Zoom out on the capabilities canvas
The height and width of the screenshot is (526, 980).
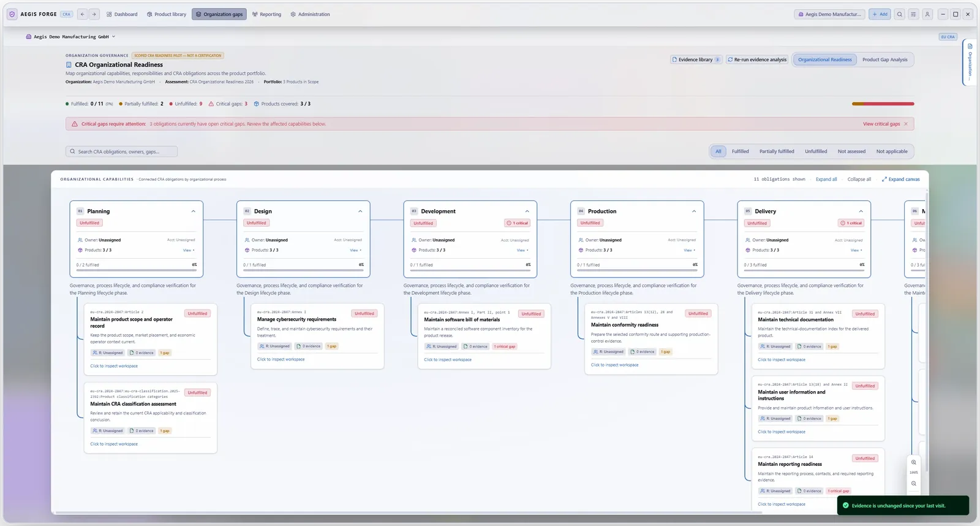pos(913,484)
